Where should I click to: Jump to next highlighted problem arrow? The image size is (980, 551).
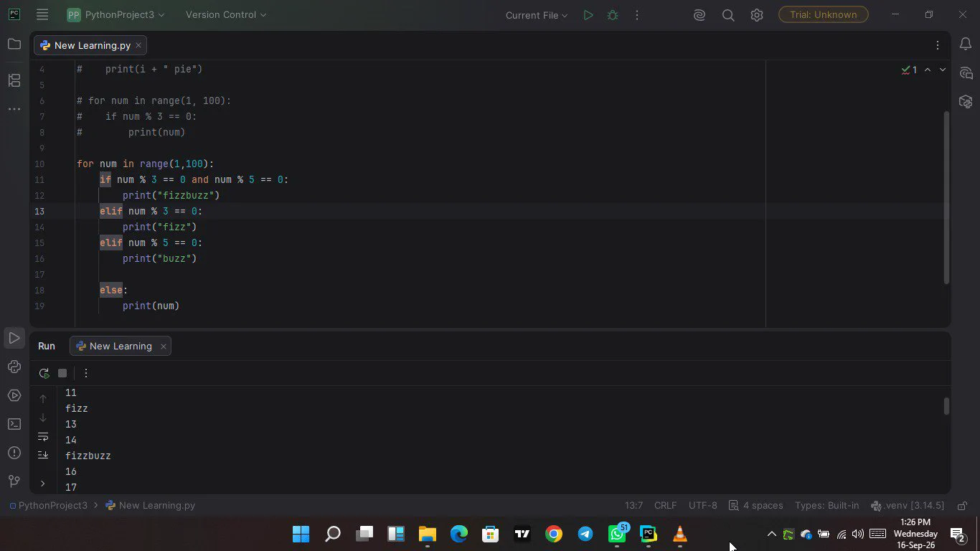pos(943,70)
